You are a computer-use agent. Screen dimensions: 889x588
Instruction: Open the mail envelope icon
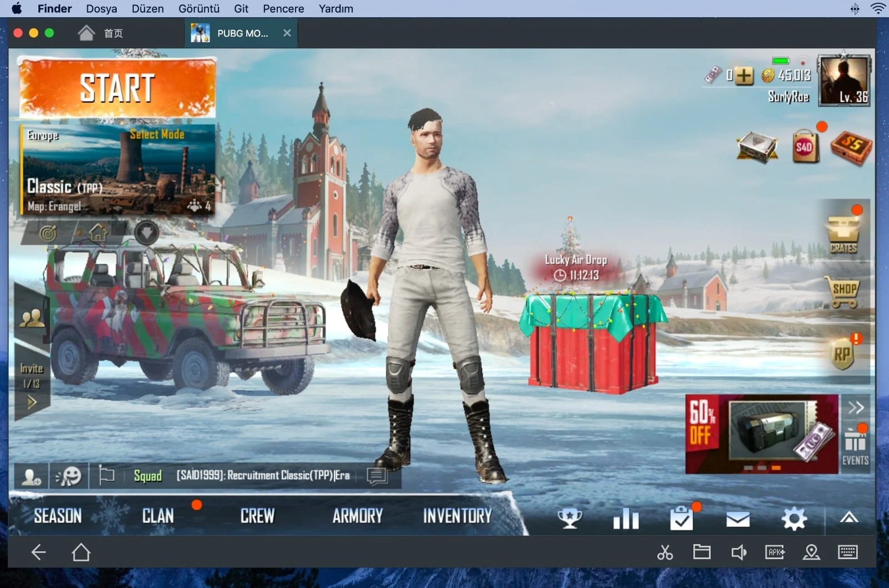pos(738,519)
